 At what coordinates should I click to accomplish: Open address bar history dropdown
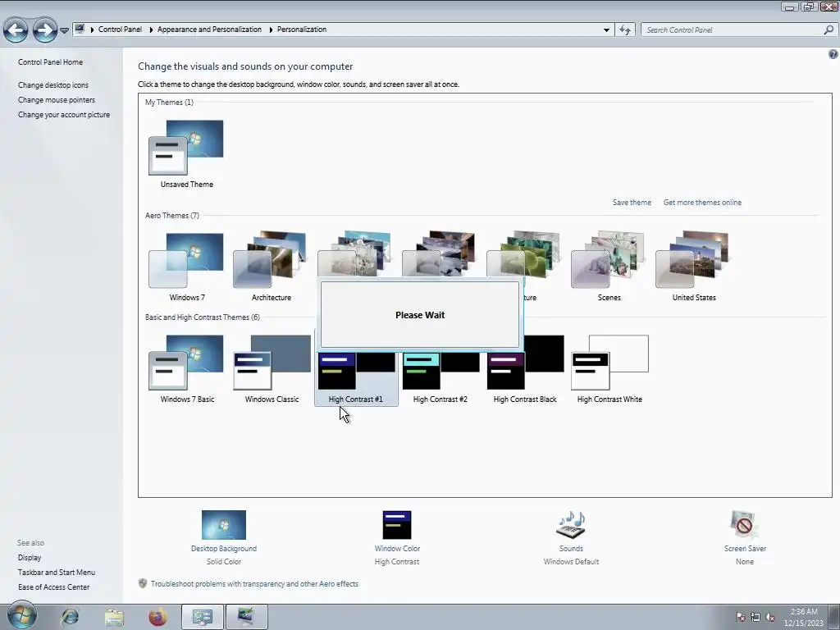click(606, 30)
